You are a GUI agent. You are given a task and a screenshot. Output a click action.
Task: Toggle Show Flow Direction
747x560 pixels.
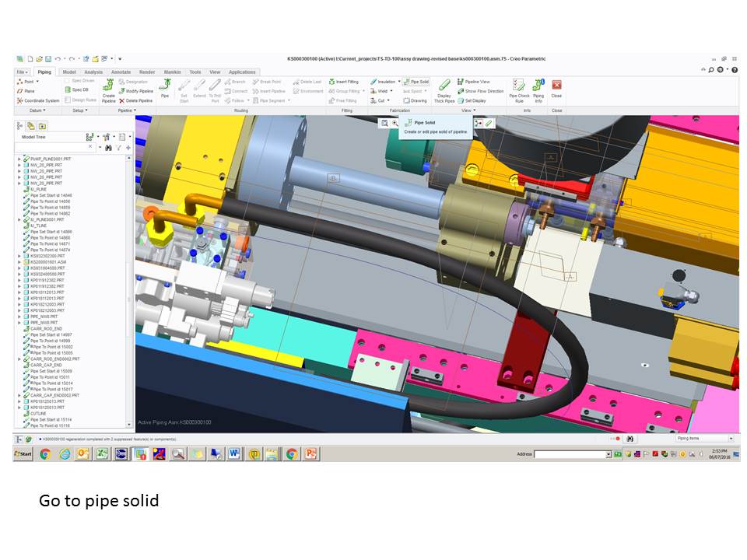[481, 91]
